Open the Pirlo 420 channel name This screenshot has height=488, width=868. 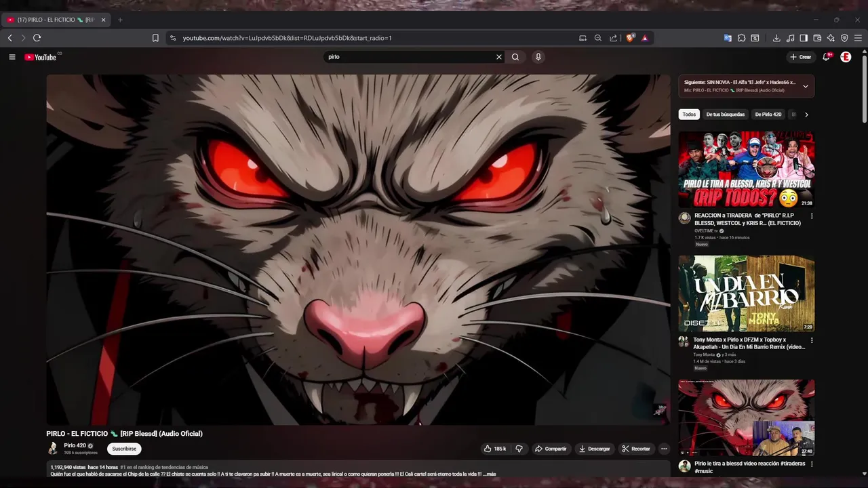point(75,445)
